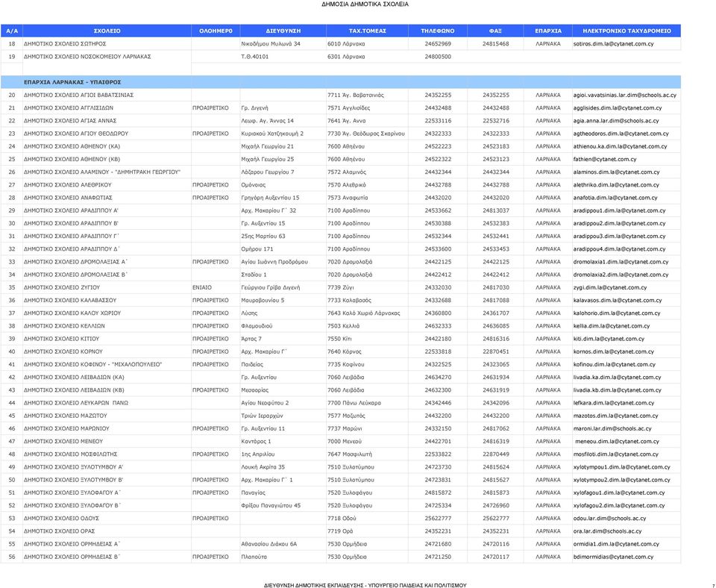The width and height of the screenshot is (716, 588).
Task: Click postal area 7700 Πάνω Λεύκαρα
Action: click(354, 403)
